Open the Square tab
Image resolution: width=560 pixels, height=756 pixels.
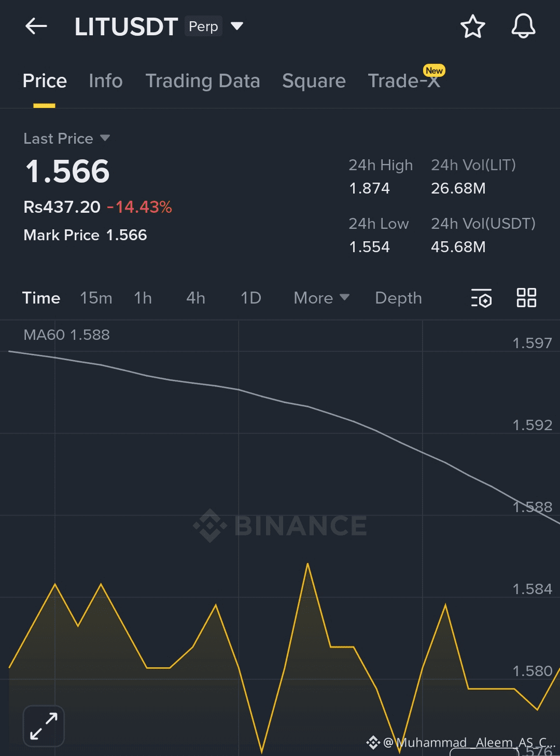(314, 81)
